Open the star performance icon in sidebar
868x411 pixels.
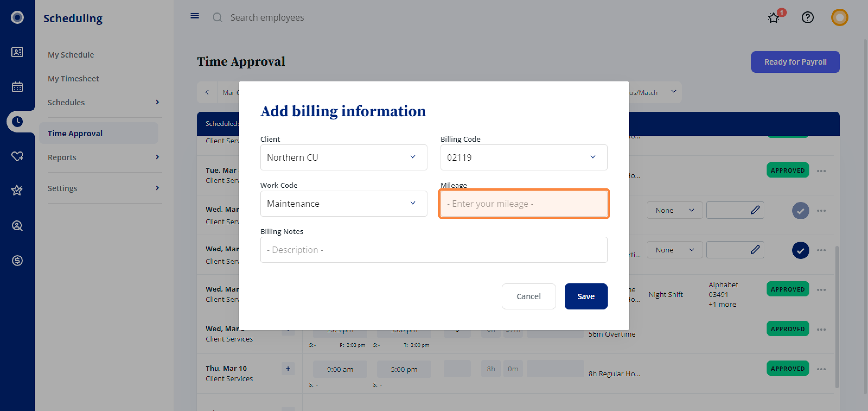point(17,191)
